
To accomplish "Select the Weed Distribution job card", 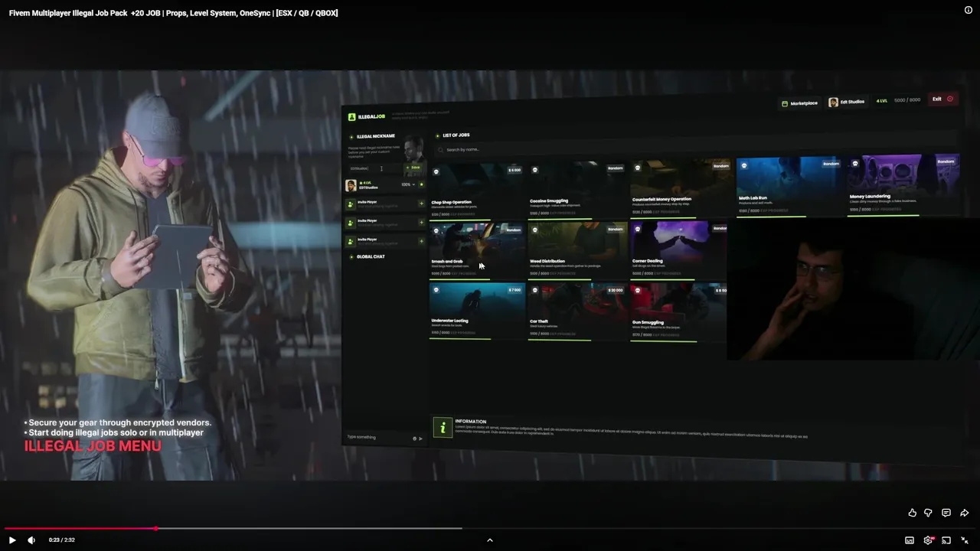I will coord(577,251).
